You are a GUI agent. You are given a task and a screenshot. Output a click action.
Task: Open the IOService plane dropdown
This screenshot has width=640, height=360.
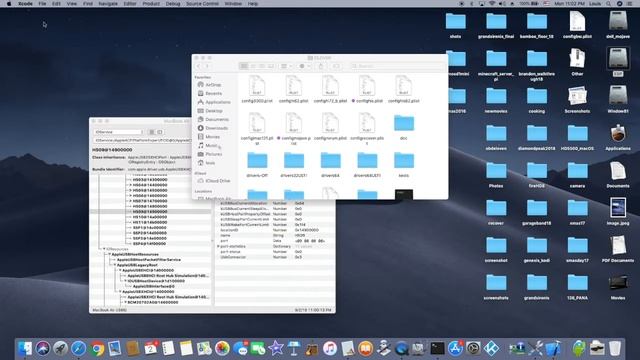click(x=118, y=132)
